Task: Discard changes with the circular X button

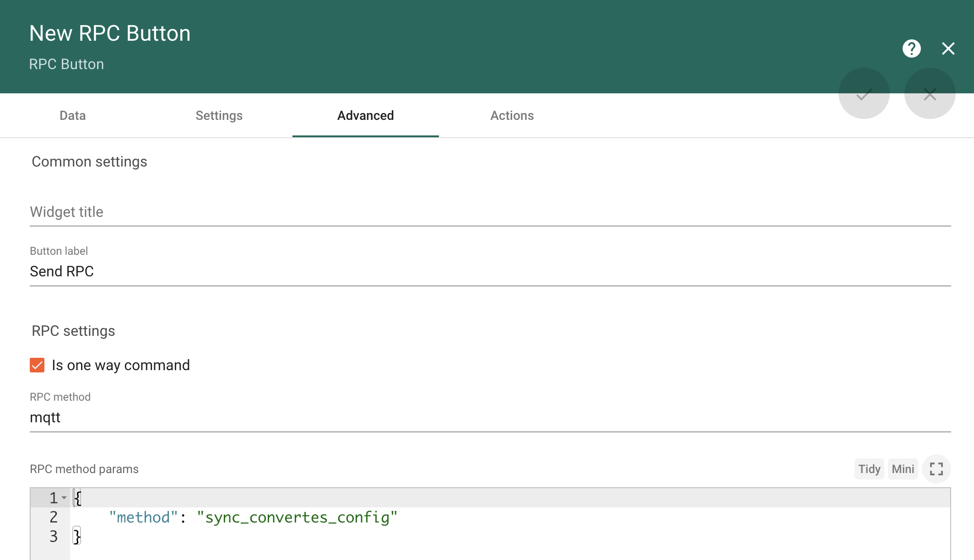Action: [x=930, y=93]
